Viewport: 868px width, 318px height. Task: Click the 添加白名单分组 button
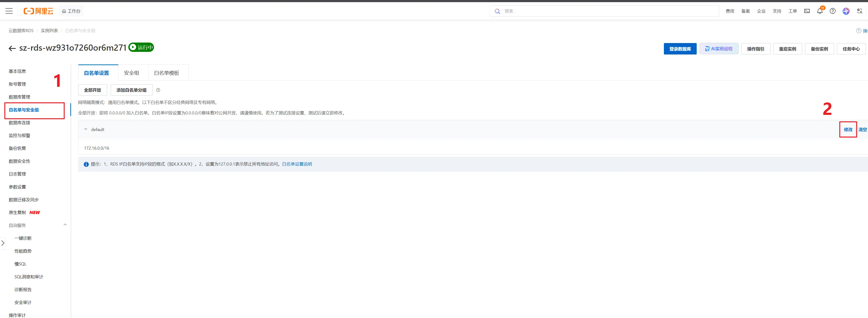click(131, 90)
